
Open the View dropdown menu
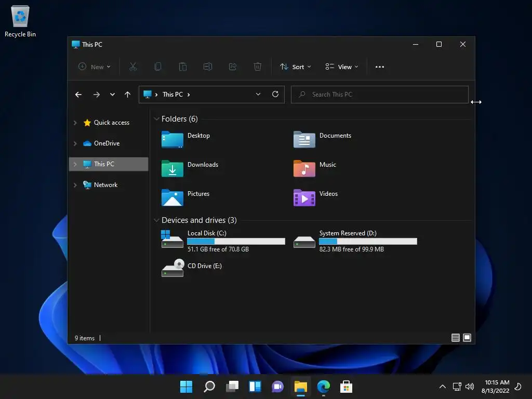point(342,67)
